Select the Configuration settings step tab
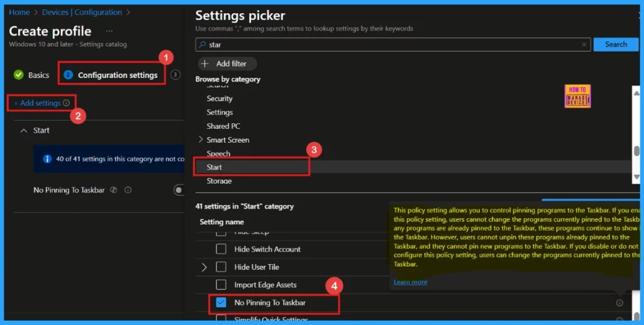This screenshot has width=644, height=325. click(111, 75)
